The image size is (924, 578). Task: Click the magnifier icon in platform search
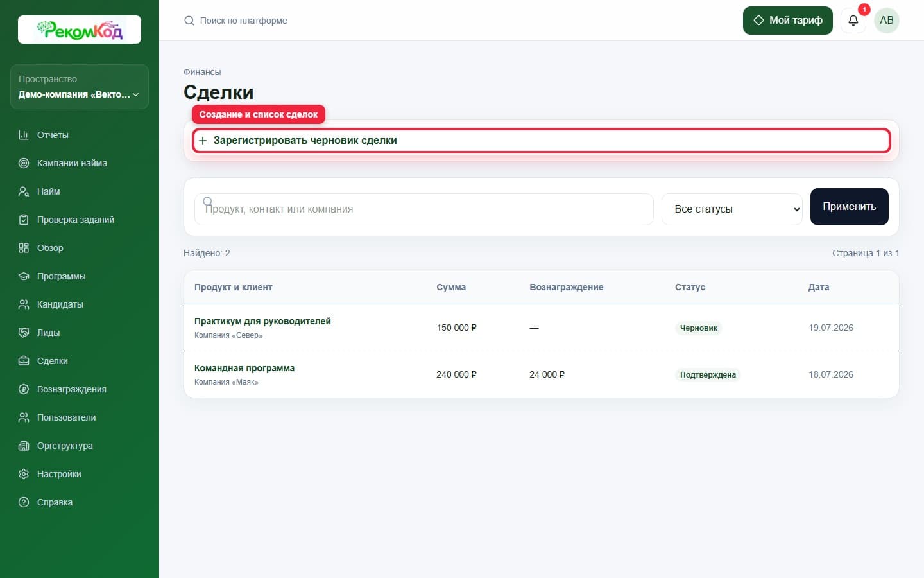(x=189, y=21)
